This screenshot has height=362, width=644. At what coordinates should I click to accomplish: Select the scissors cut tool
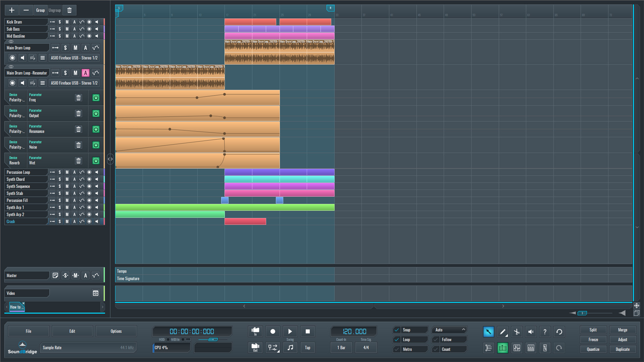point(517,331)
